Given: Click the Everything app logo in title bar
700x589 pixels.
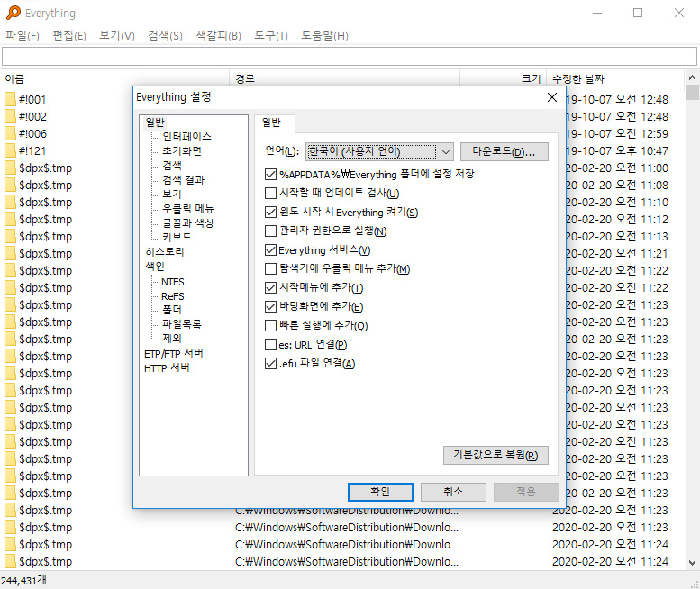Looking at the screenshot, I should [13, 13].
